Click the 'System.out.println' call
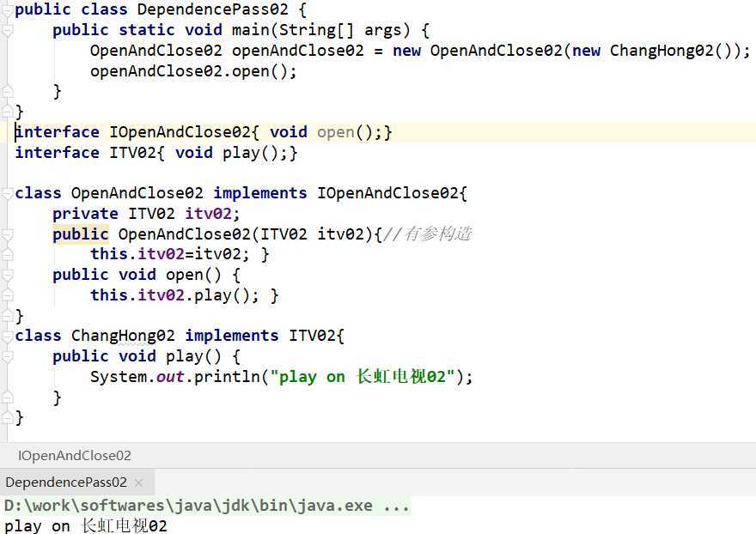 tap(175, 377)
